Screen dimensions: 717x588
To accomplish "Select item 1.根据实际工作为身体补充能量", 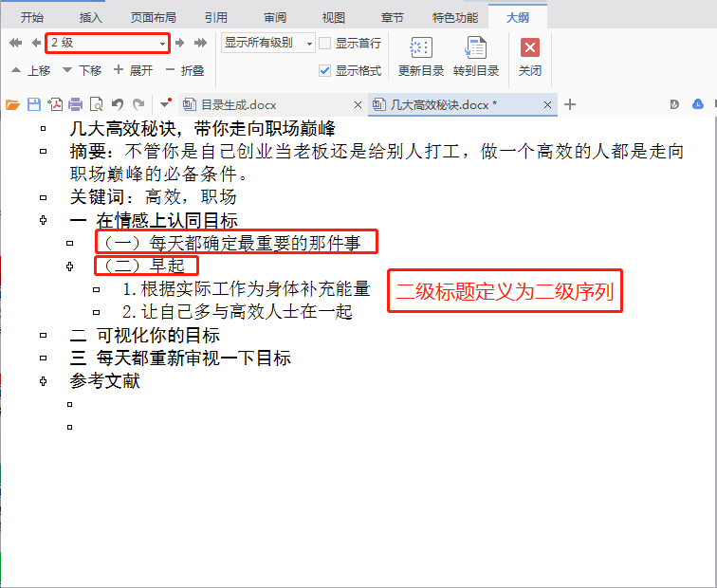I will pyautogui.click(x=247, y=289).
